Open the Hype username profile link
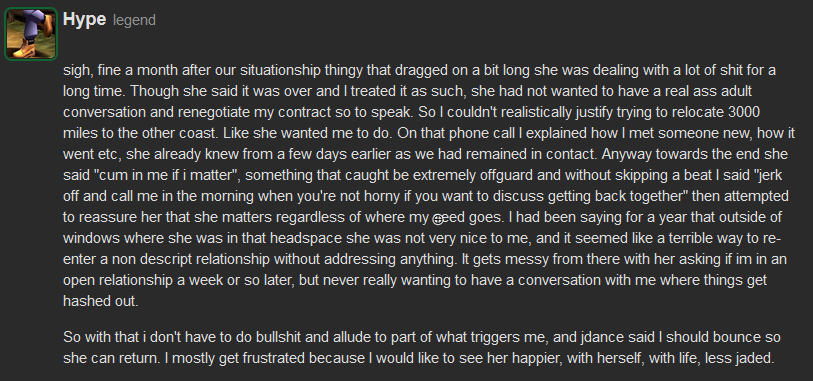This screenshot has width=813, height=381. (85, 20)
